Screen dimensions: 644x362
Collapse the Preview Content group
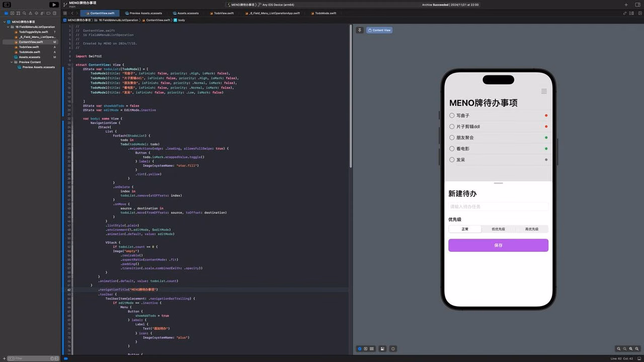[12, 62]
